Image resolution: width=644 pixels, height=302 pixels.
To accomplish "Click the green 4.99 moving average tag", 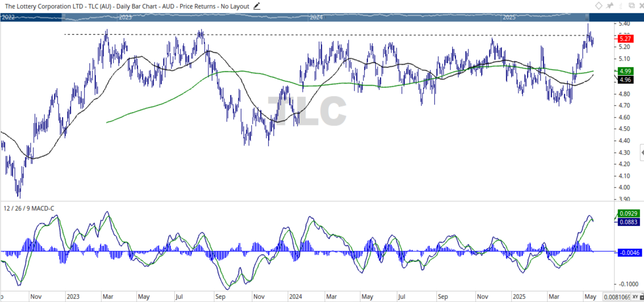I will coord(625,71).
